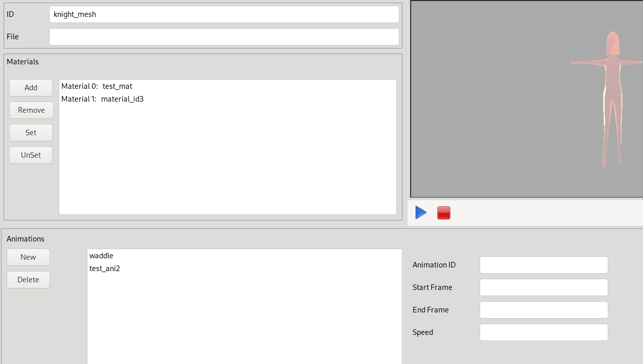Select the test_ani2 animation
The width and height of the screenshot is (643, 364).
105,269
